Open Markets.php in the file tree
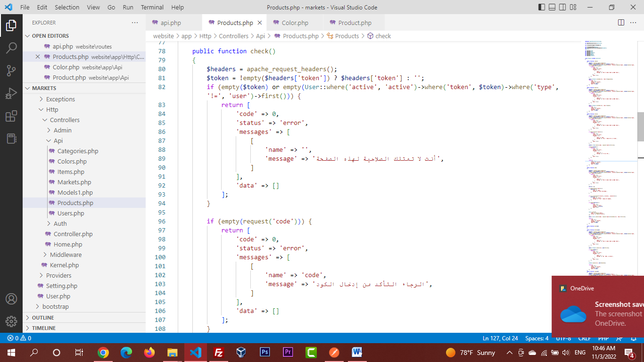 pyautogui.click(x=74, y=182)
